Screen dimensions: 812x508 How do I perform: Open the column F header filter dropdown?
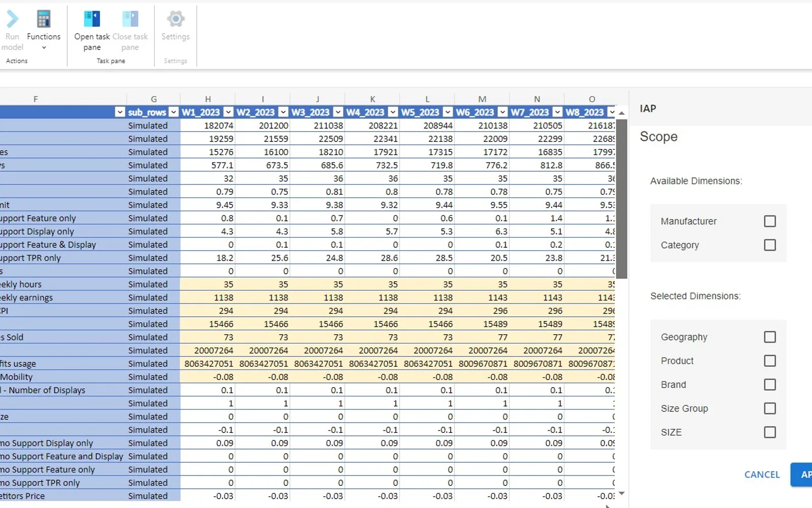click(120, 112)
